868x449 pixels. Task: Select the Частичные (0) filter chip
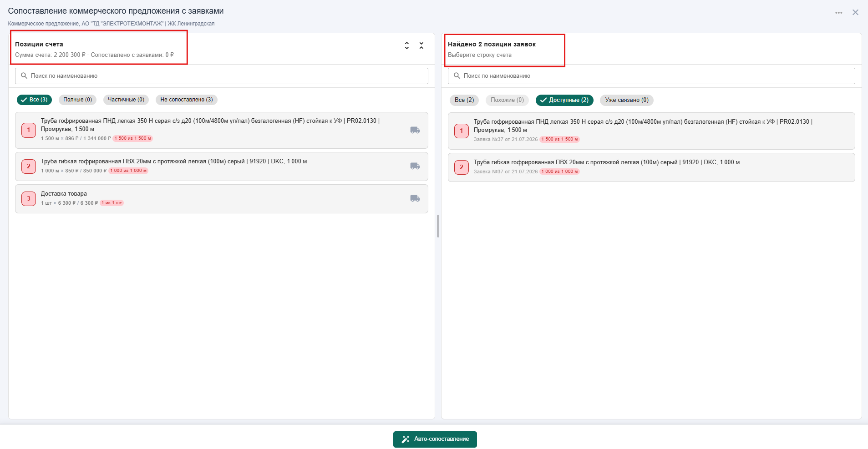point(126,100)
